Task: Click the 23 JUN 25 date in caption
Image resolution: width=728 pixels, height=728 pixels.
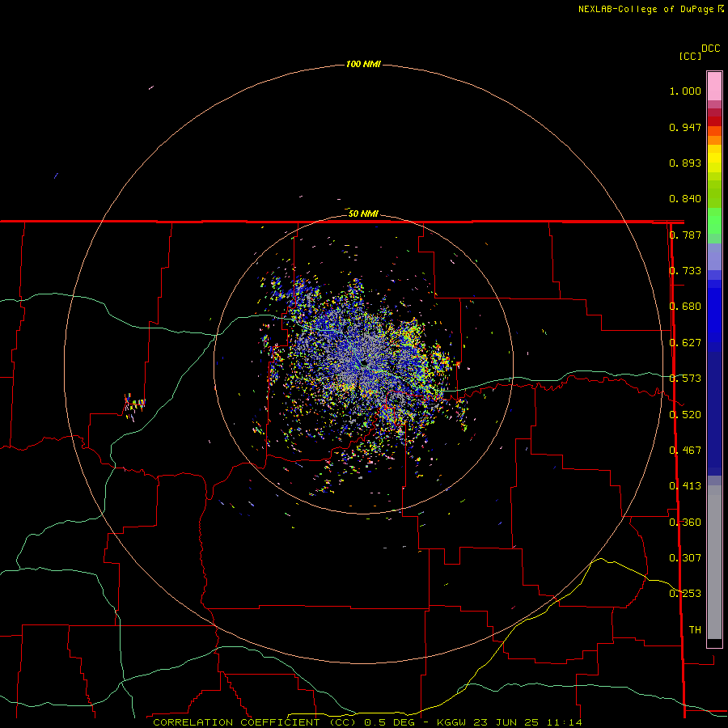Action: click(506, 722)
